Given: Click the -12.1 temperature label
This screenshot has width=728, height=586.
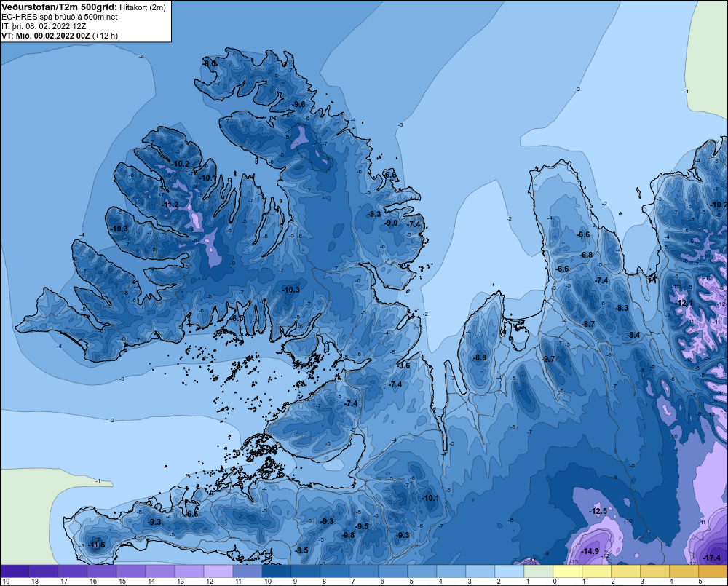Looking at the screenshot, I should tap(684, 303).
